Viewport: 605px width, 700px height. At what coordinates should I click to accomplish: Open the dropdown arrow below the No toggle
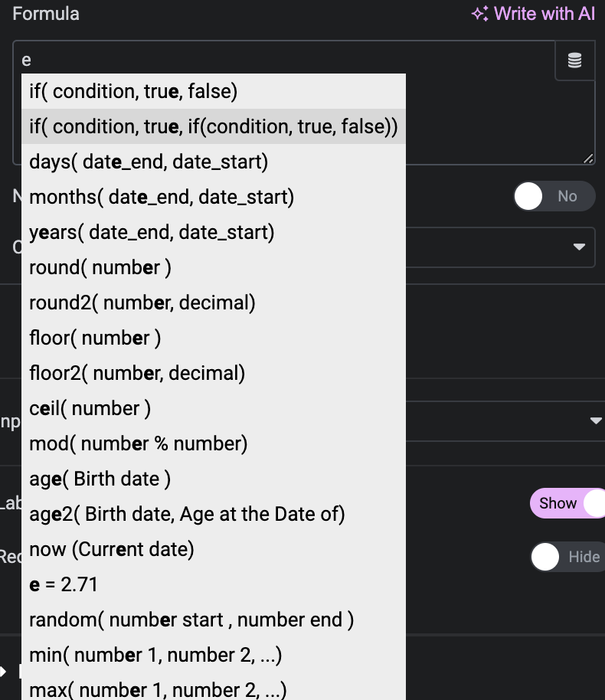[579, 247]
